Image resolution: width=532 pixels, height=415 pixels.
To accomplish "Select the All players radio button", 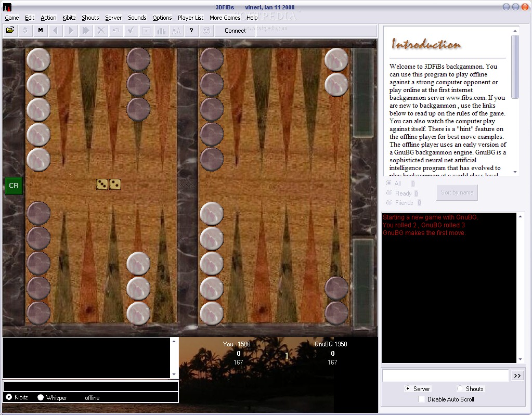I will click(389, 183).
